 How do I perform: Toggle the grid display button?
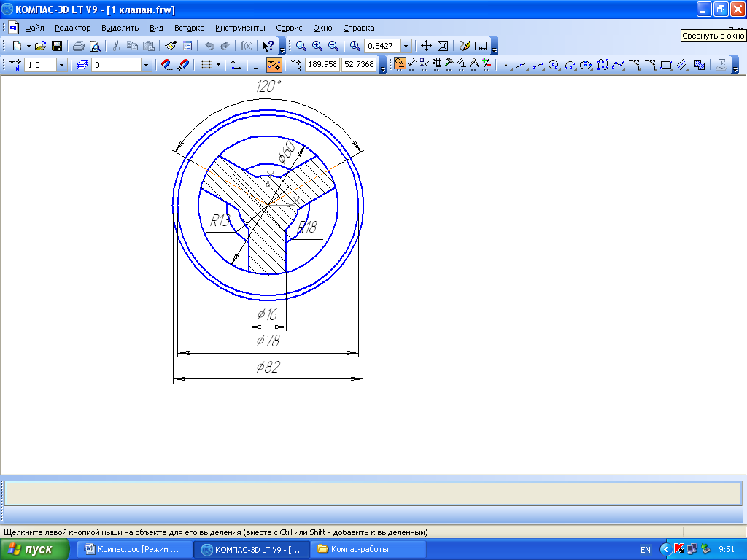(206, 65)
